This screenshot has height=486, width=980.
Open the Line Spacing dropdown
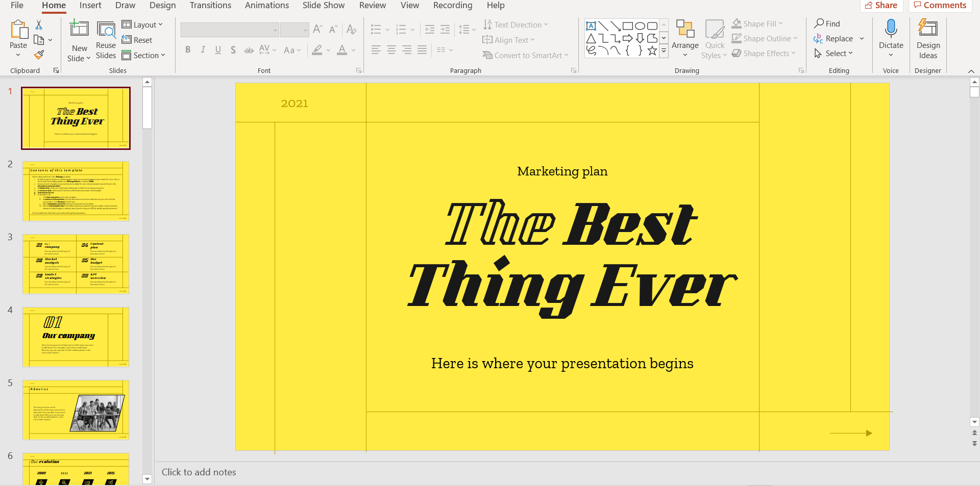467,30
